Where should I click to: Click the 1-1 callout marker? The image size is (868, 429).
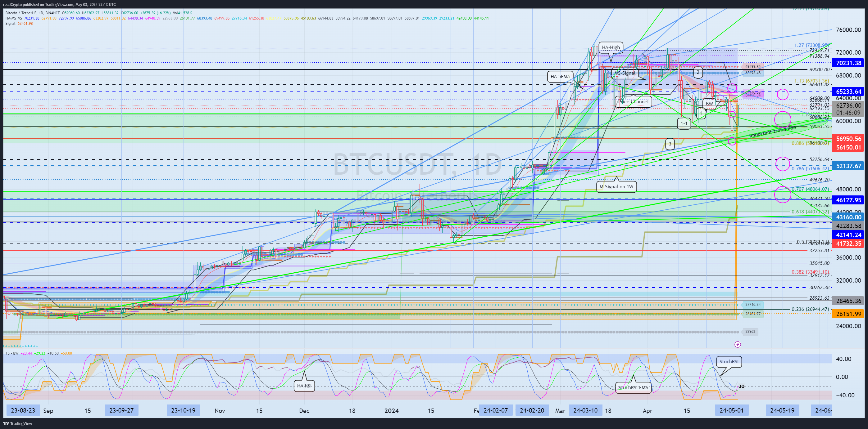[x=684, y=123]
